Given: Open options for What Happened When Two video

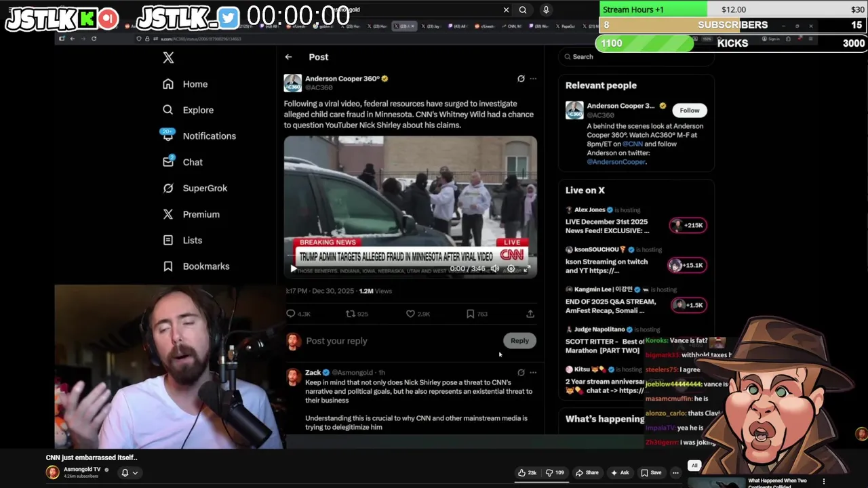Looking at the screenshot, I should pos(824,482).
